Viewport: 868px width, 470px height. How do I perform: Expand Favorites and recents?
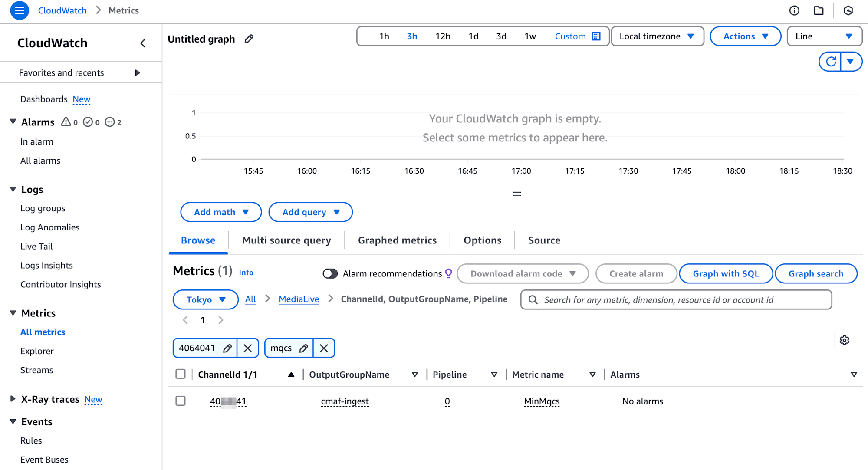pyautogui.click(x=138, y=72)
